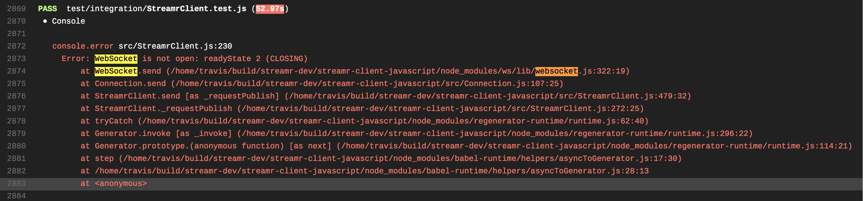Click line number 2875

(x=16, y=83)
